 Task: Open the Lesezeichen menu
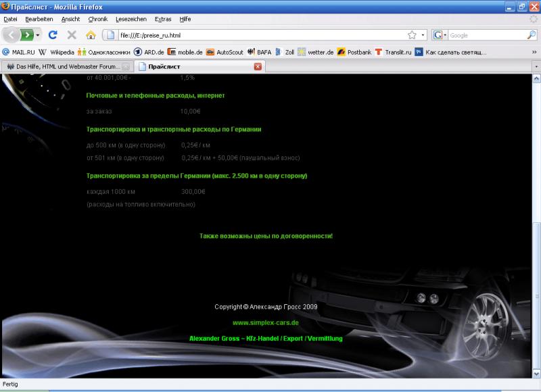click(131, 19)
